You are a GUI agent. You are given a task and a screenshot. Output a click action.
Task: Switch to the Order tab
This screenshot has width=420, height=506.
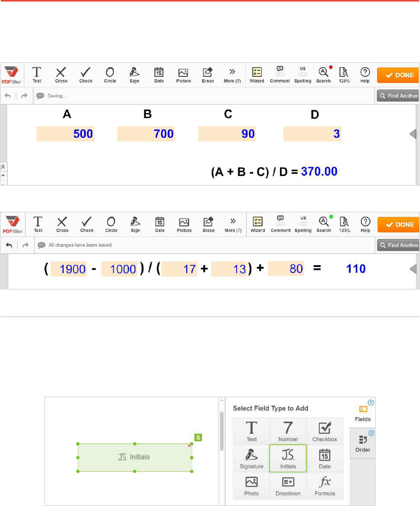(363, 443)
